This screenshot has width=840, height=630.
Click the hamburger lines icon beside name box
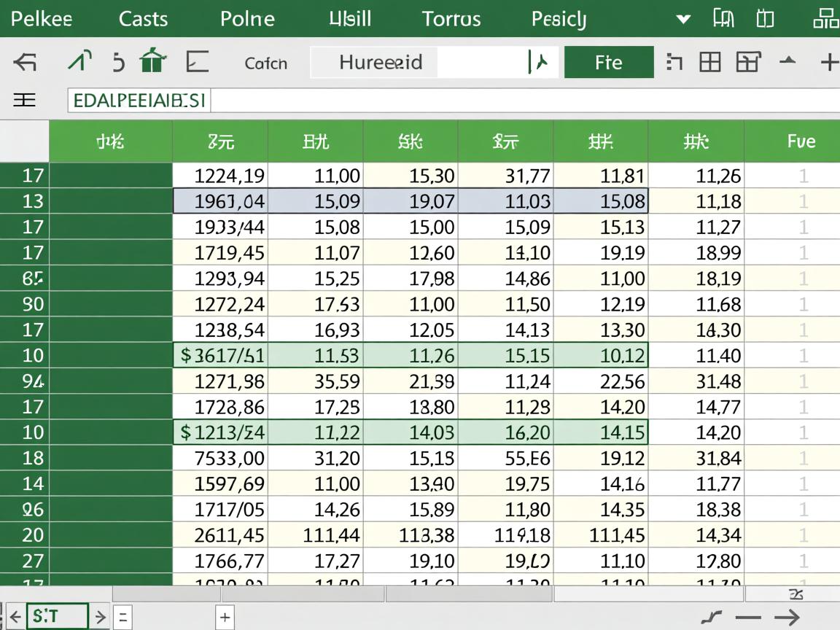tap(24, 100)
